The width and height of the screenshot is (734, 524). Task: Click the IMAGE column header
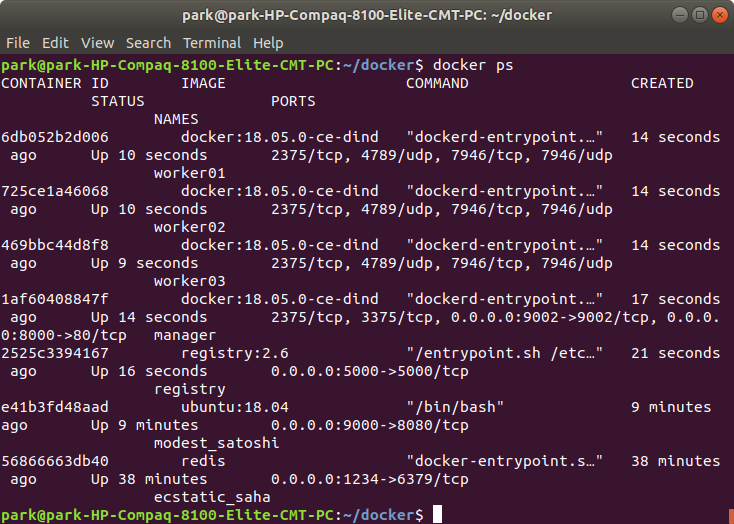coord(203,83)
